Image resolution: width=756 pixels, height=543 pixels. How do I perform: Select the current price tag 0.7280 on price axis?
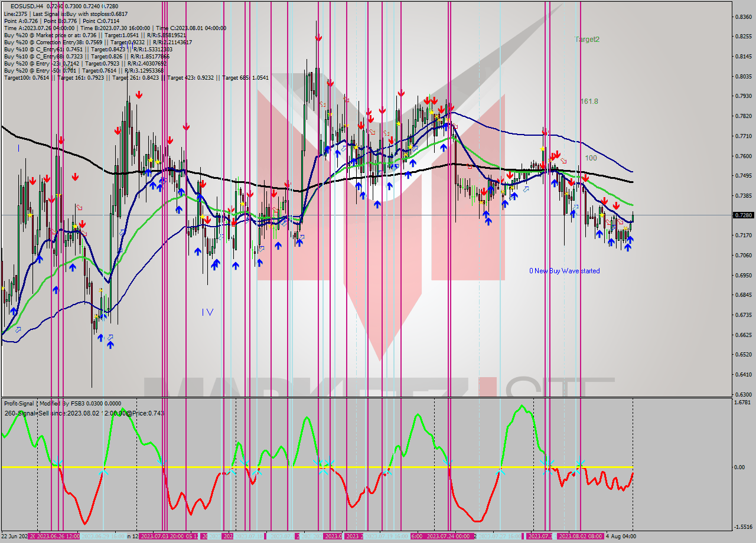[x=742, y=215]
